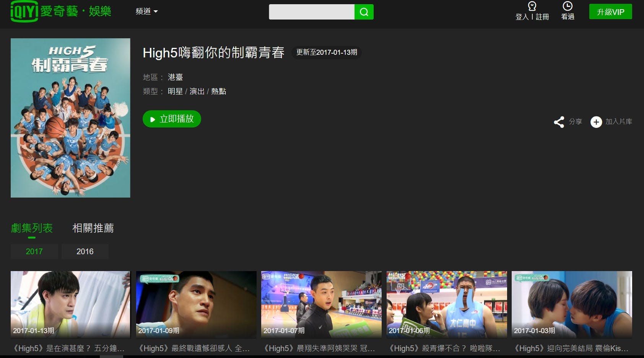The image size is (644, 358).
Task: Switch to the 劇集列表 tab
Action: pyautogui.click(x=32, y=228)
